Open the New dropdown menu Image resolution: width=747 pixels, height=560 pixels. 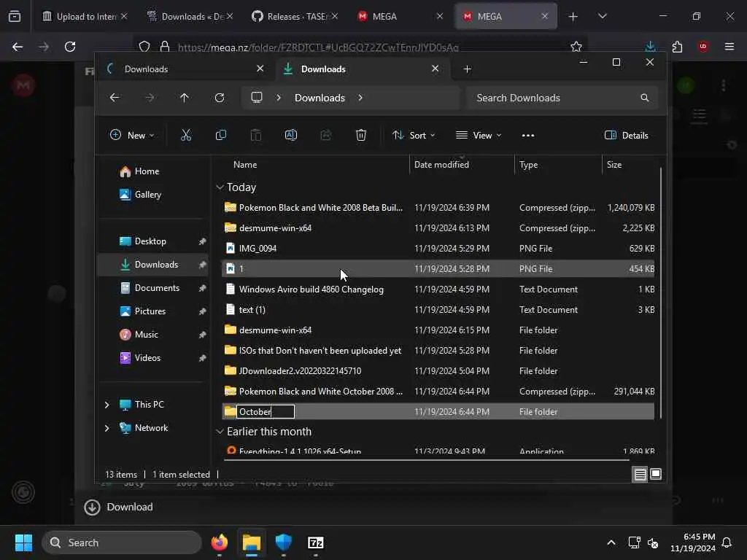(132, 135)
